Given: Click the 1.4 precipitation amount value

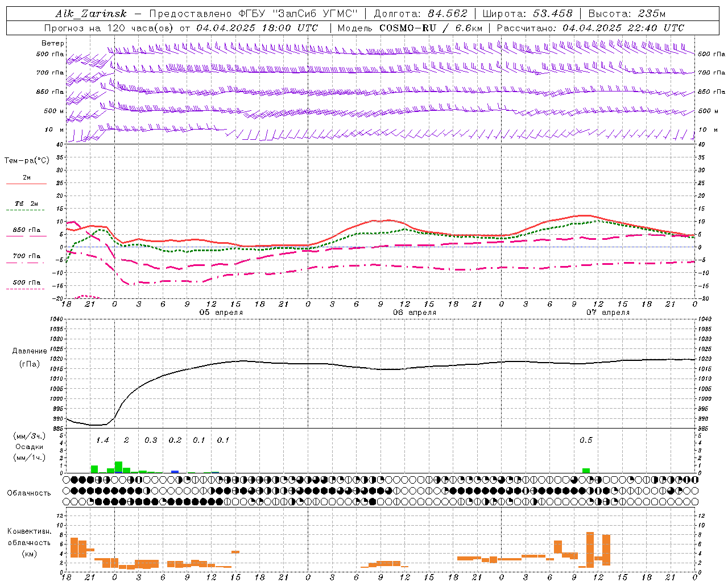Looking at the screenshot, I should 102,440.
